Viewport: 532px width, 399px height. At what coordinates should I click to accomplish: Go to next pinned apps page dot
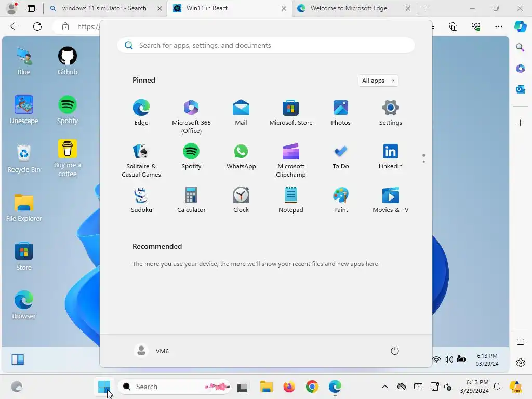click(x=424, y=162)
